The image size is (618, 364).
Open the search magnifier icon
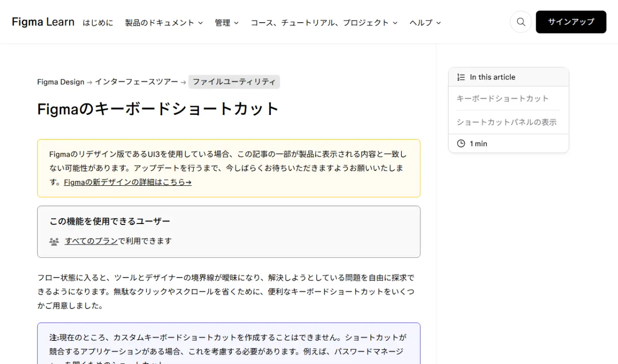(x=521, y=22)
